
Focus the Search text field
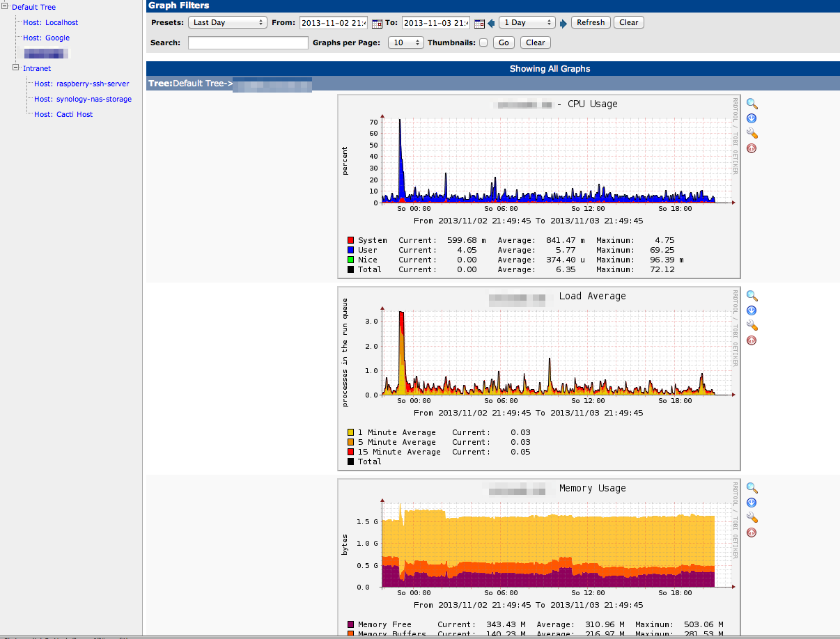point(248,43)
